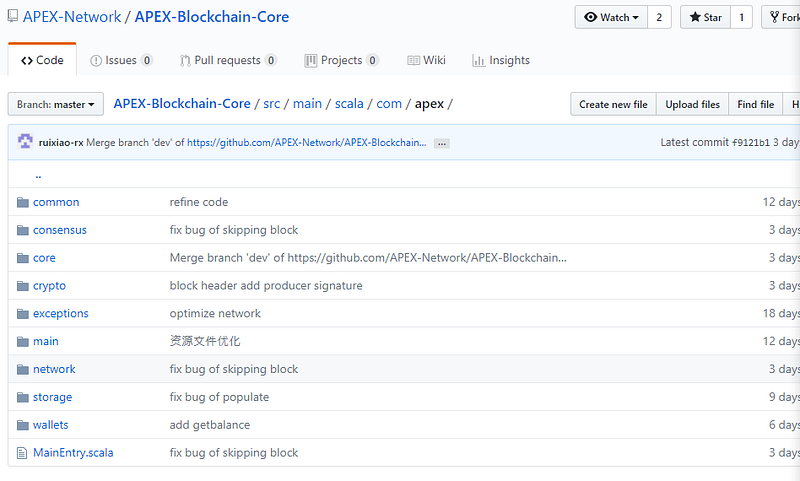This screenshot has height=481, width=800.
Task: Click the Create new file button
Action: 613,104
